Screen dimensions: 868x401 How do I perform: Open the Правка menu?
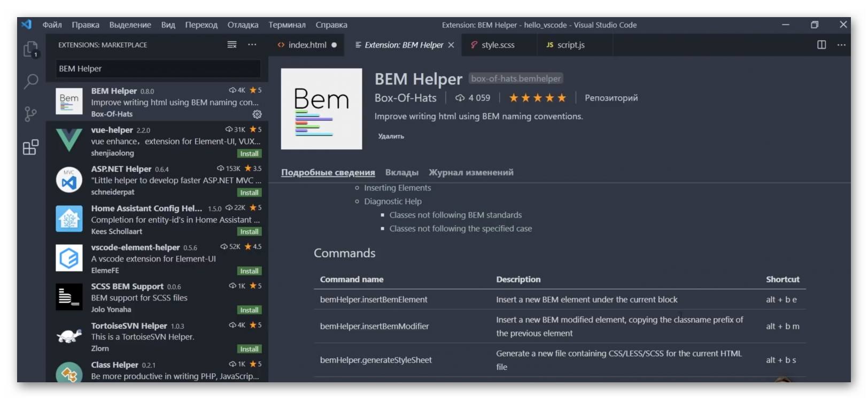point(86,25)
